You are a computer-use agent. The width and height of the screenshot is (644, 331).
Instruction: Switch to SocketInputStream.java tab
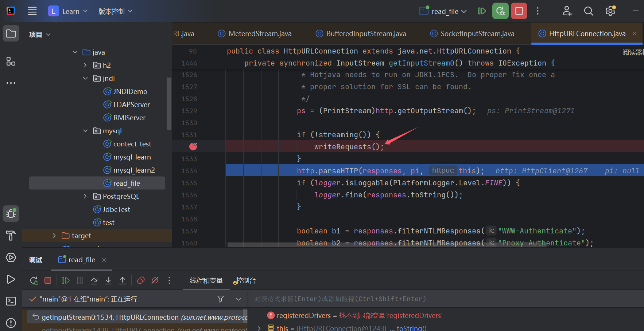point(472,34)
